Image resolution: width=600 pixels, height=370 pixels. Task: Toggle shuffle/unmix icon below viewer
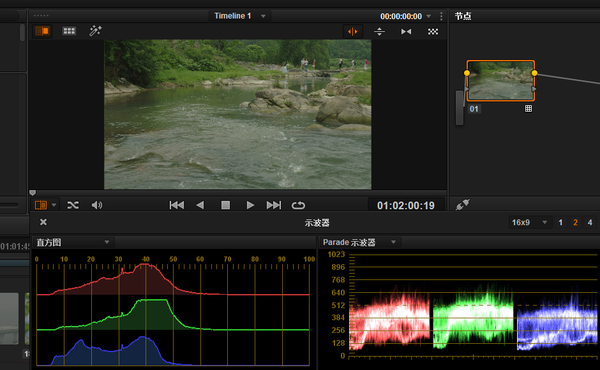tap(73, 205)
